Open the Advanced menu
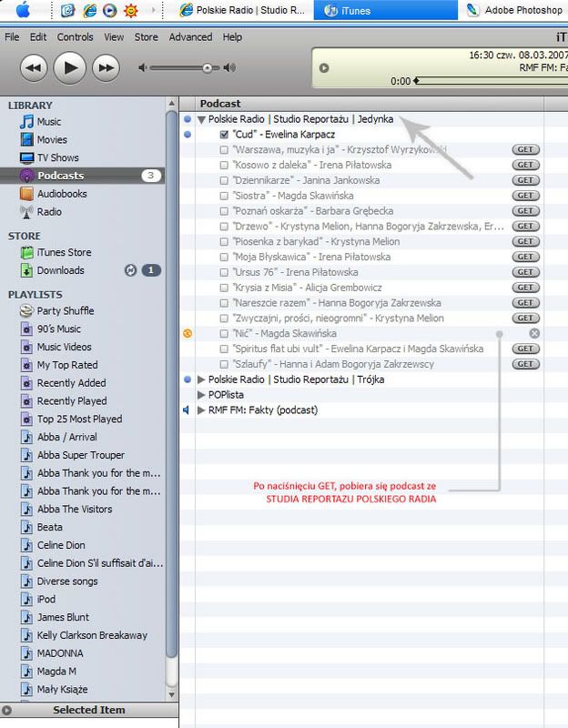The height and width of the screenshot is (728, 568). (x=190, y=37)
